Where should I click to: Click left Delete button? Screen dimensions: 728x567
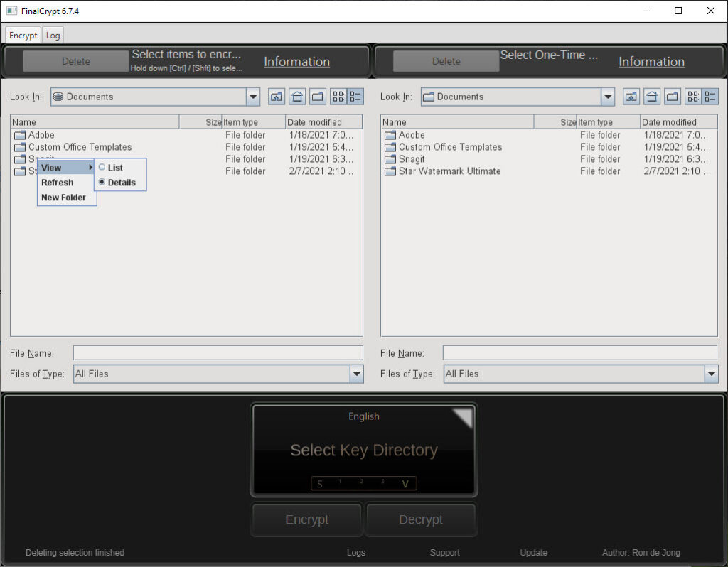(75, 61)
